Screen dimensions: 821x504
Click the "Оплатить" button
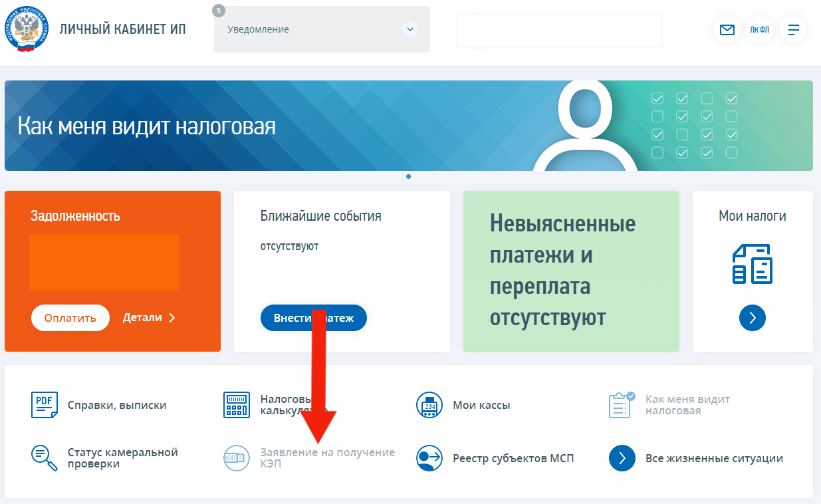[x=70, y=318]
